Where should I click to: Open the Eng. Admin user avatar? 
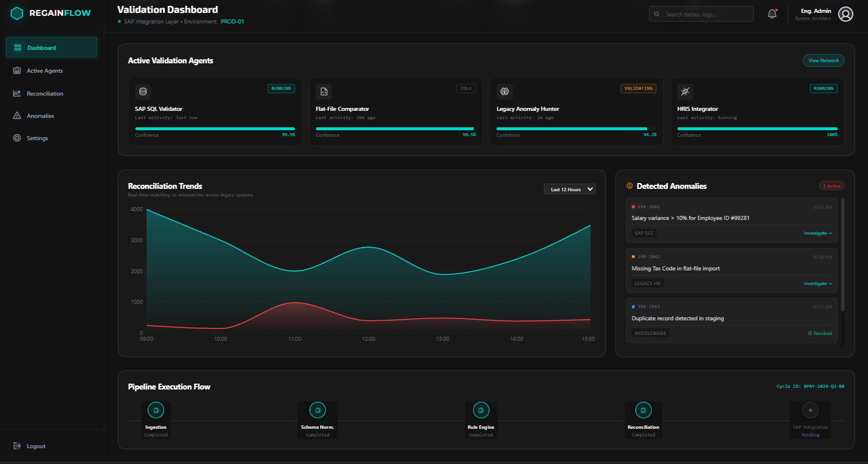point(845,14)
